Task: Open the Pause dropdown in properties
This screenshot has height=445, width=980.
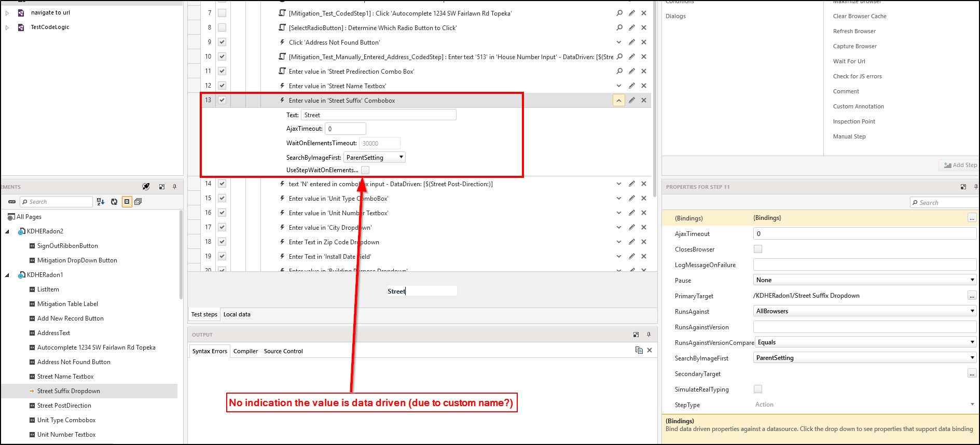Action: [864, 280]
